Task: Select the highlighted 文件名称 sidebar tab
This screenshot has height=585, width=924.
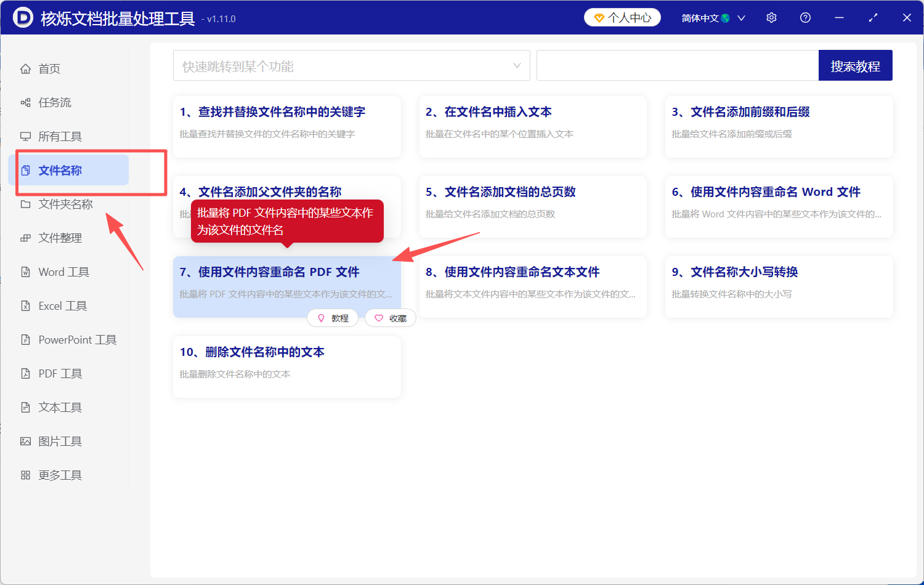Action: coord(59,170)
